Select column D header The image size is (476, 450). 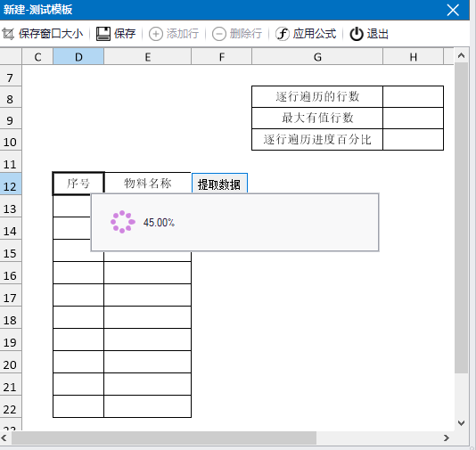point(78,56)
